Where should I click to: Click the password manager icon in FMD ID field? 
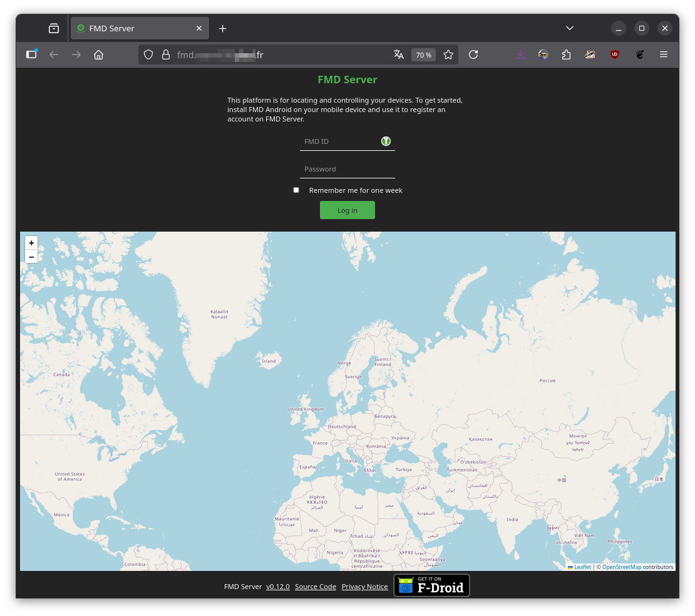click(x=386, y=141)
